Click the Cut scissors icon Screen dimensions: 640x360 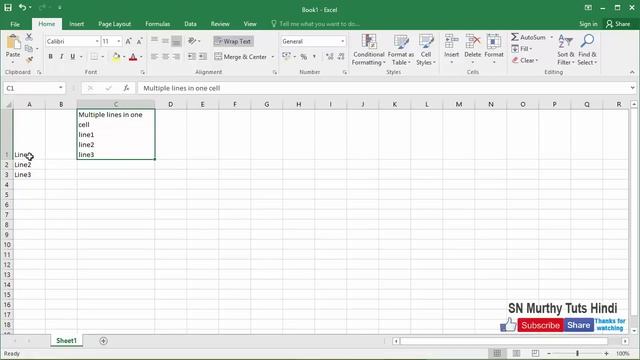click(x=29, y=37)
